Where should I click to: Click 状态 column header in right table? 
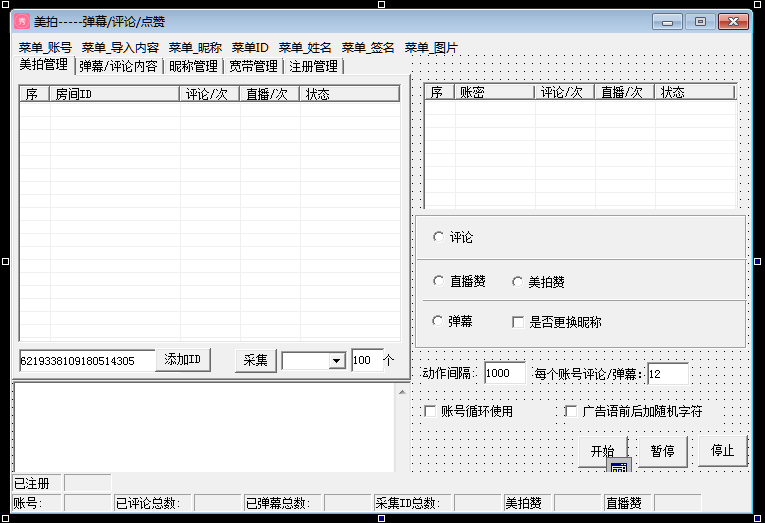[695, 92]
